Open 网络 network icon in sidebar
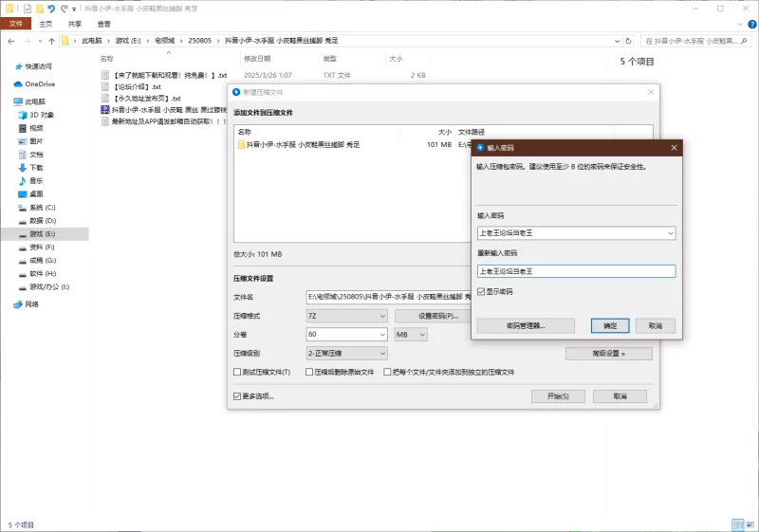This screenshot has height=532, width=759. [18, 304]
